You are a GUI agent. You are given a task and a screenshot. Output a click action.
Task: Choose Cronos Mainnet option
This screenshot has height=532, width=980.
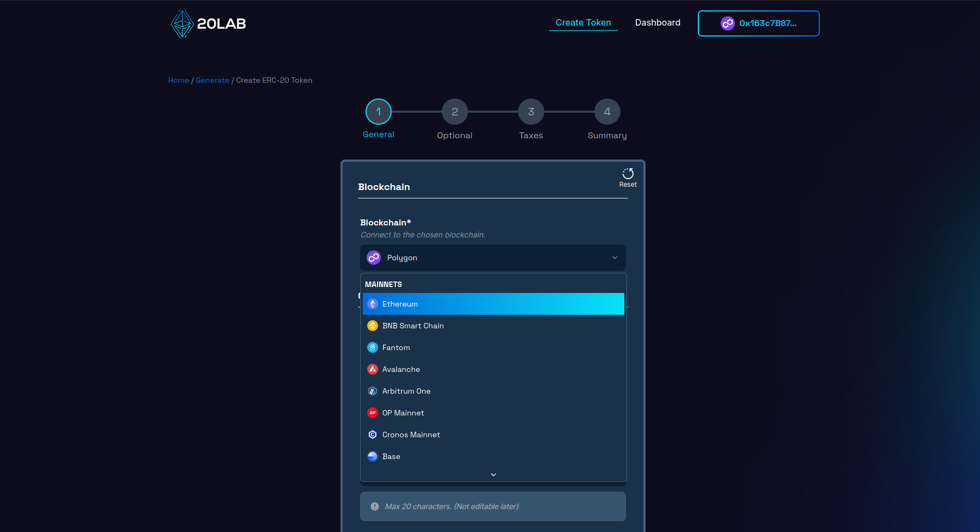pyautogui.click(x=493, y=435)
